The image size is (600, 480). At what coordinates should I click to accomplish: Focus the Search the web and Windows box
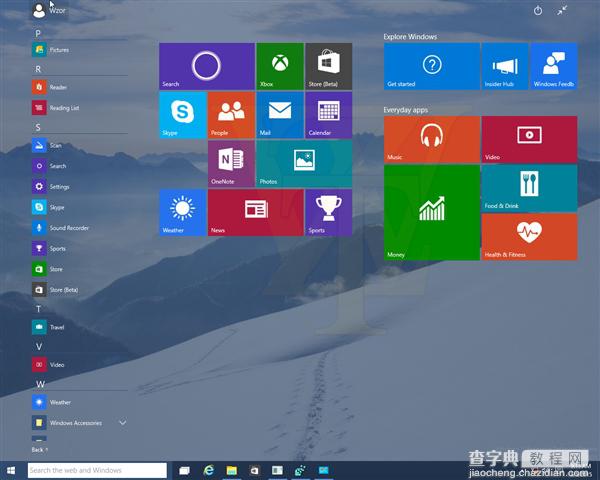pos(97,470)
